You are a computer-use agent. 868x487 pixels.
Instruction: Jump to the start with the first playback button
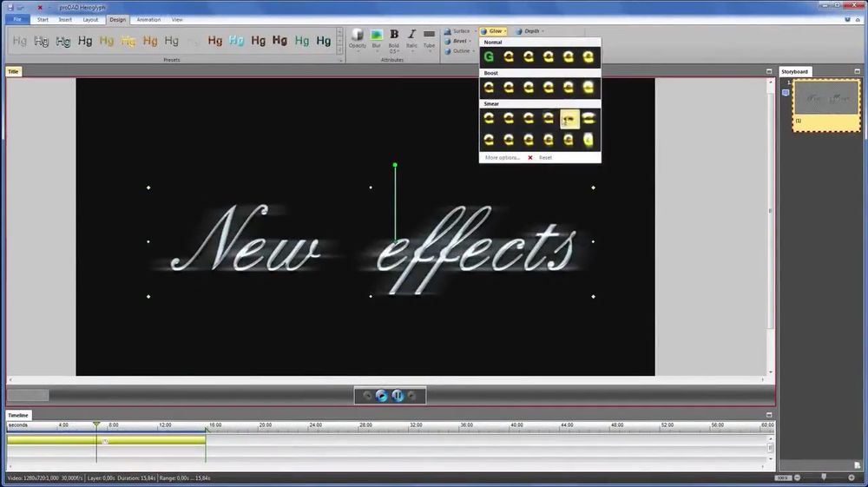pos(367,395)
